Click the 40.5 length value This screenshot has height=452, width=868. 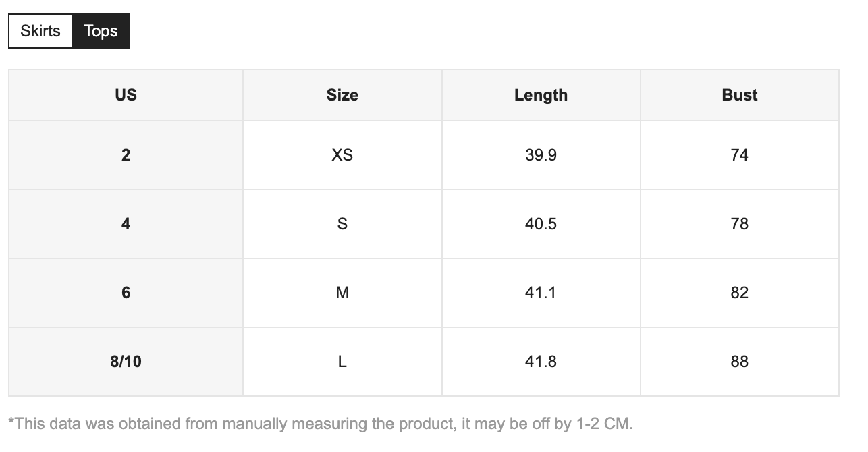(x=541, y=224)
